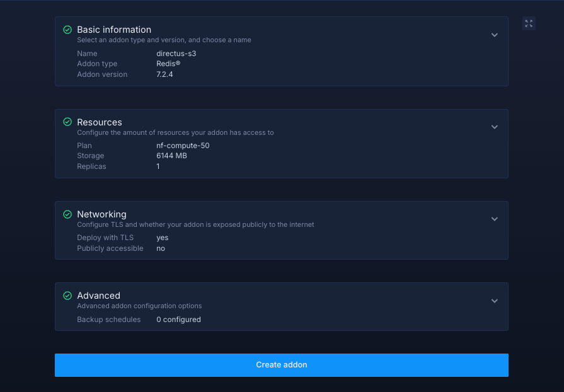
Task: Click the addon version 7.2.4 value
Action: pos(164,74)
